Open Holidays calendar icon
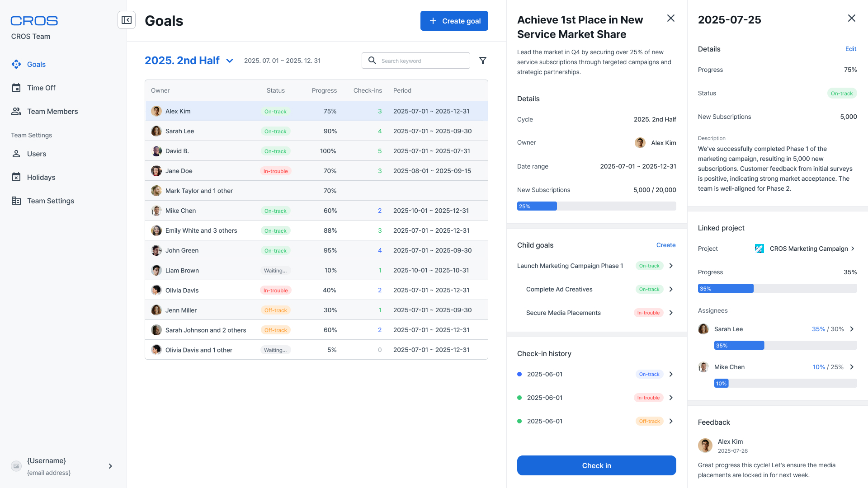Screen dimensions: 868x488 coord(16,177)
